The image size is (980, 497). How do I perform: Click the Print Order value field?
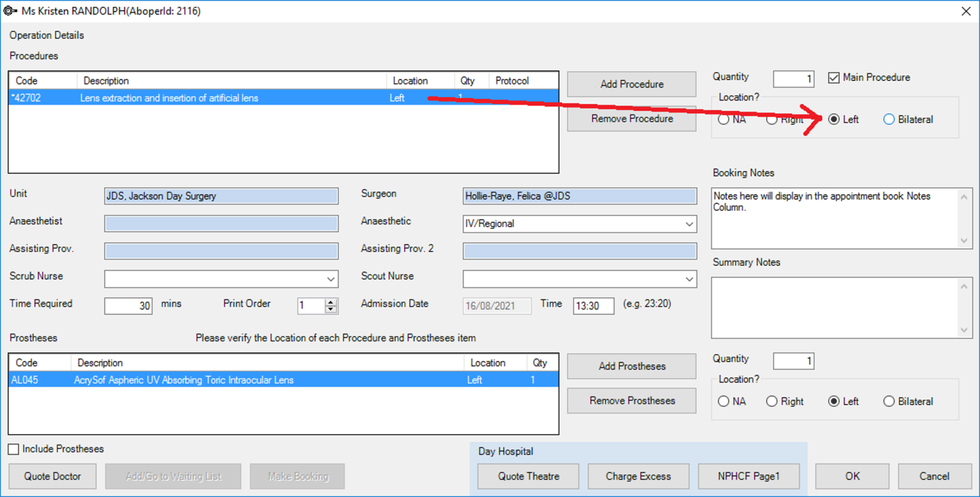tap(311, 306)
